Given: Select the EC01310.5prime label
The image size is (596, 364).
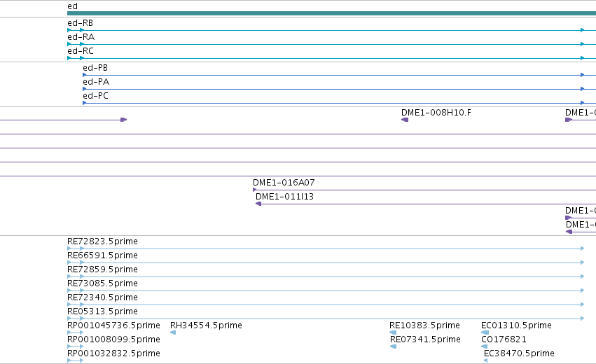Looking at the screenshot, I should [516, 325].
